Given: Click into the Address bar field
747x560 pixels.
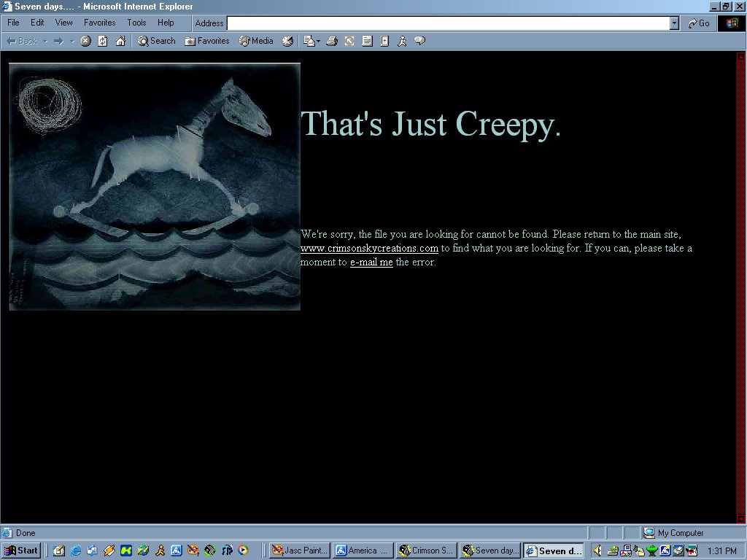Looking at the screenshot, I should point(448,23).
